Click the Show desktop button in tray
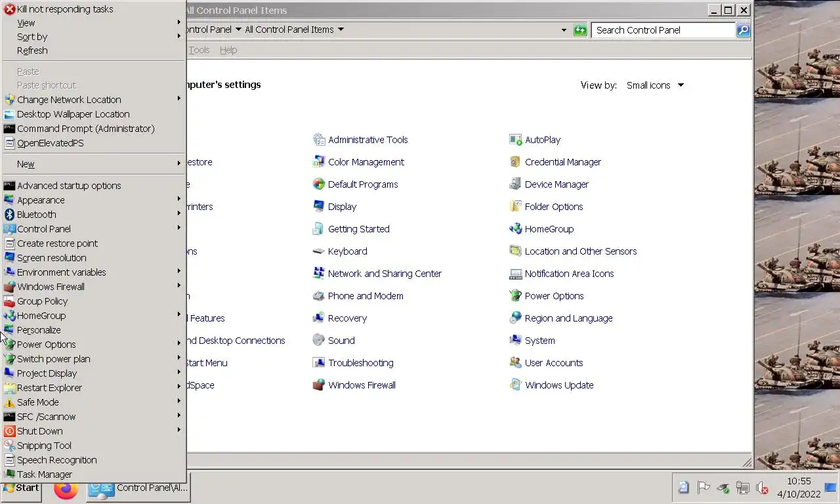Viewport: 840px width, 504px height. point(830,488)
